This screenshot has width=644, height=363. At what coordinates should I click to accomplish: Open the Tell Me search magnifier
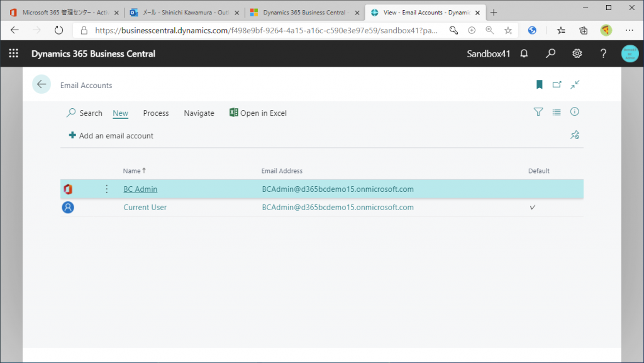tap(550, 53)
